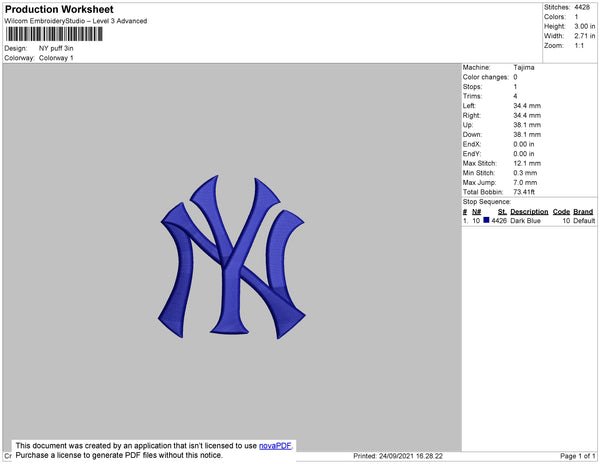Click the 'Trims:' label
The width and height of the screenshot is (600, 464).
pyautogui.click(x=472, y=96)
